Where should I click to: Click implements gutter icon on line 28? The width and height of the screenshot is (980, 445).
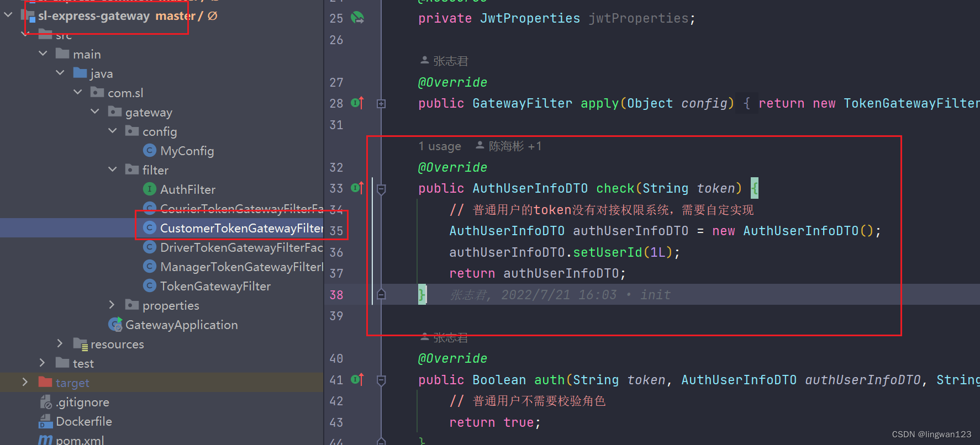click(357, 103)
